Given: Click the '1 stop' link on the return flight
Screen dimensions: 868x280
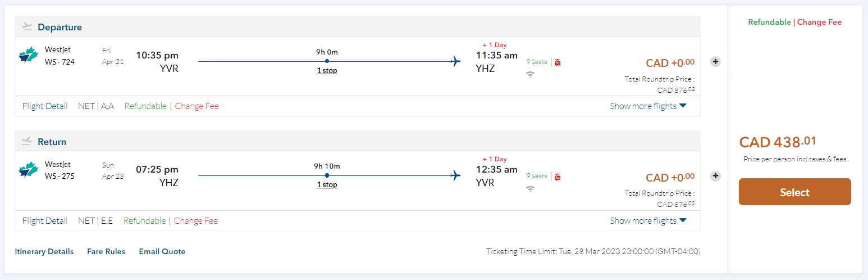Looking at the screenshot, I should (327, 185).
